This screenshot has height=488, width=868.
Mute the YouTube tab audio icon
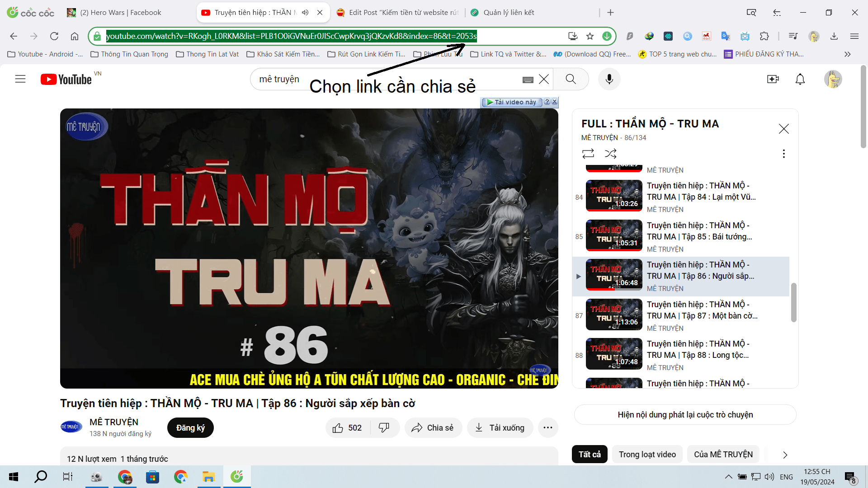coord(305,13)
